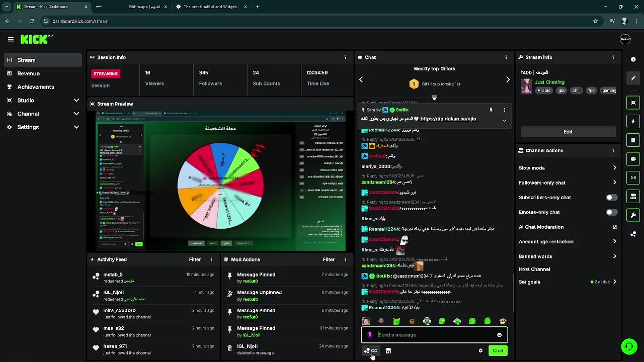
Task: Click the Just Chatting category link
Action: point(549,82)
